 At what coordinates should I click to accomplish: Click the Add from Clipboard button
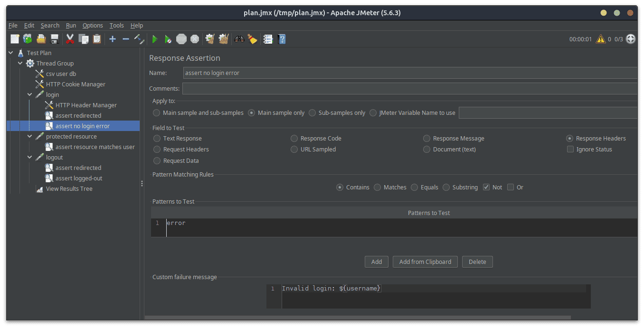coord(425,262)
